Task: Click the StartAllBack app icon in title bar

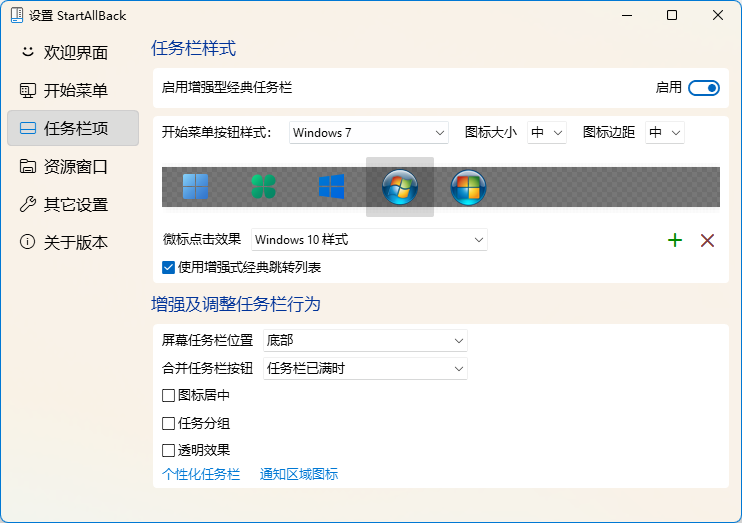Action: 17,15
